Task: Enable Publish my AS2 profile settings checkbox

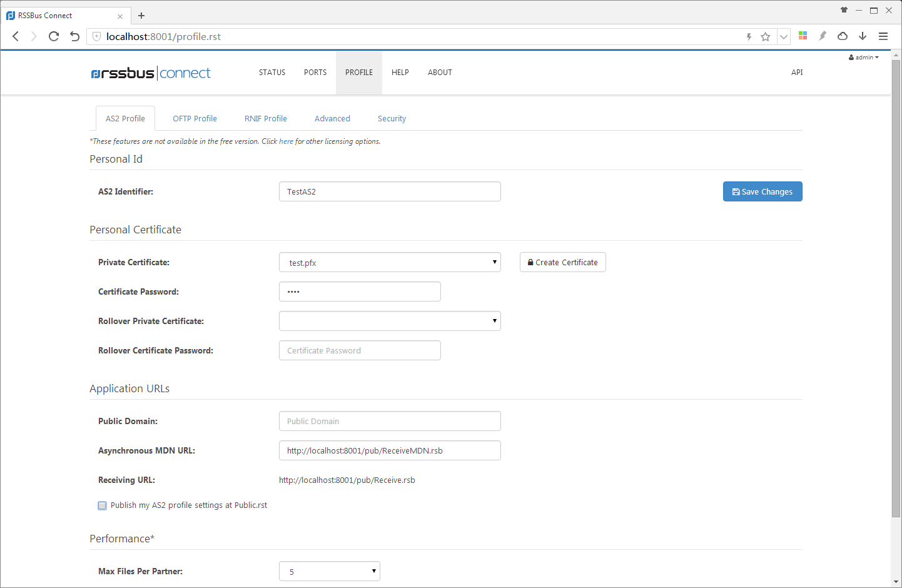Action: pyautogui.click(x=102, y=505)
